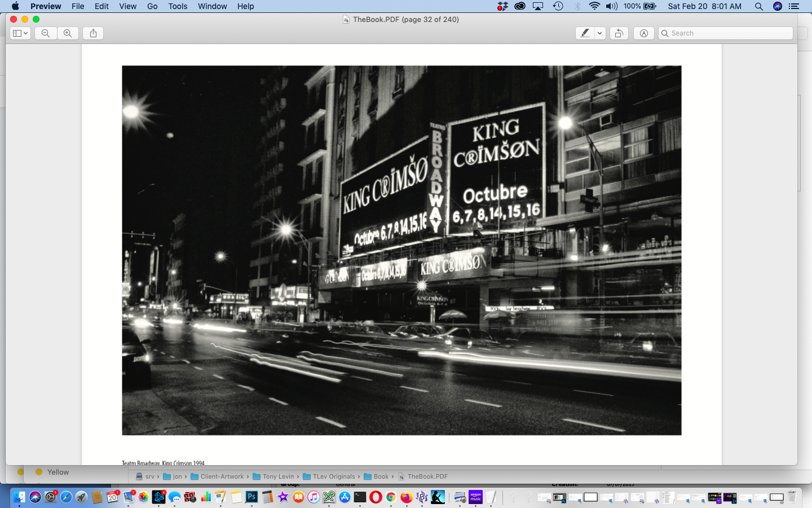Open the View menu
The width and height of the screenshot is (812, 508).
pyautogui.click(x=127, y=6)
